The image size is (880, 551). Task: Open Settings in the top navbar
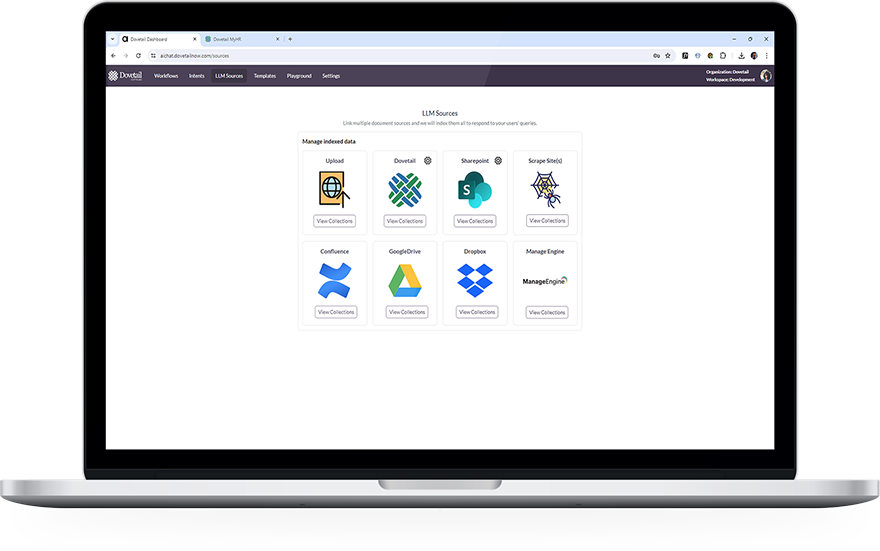pyautogui.click(x=331, y=76)
